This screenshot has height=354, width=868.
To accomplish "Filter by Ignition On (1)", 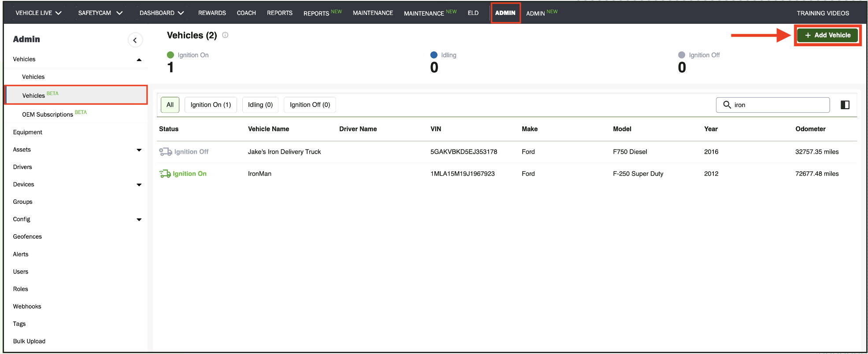I will pos(211,105).
